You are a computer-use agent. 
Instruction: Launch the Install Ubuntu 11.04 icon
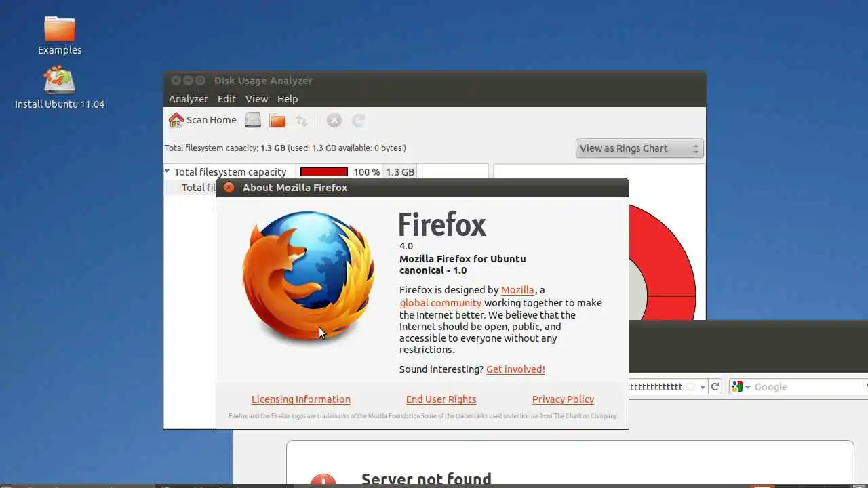click(x=60, y=88)
